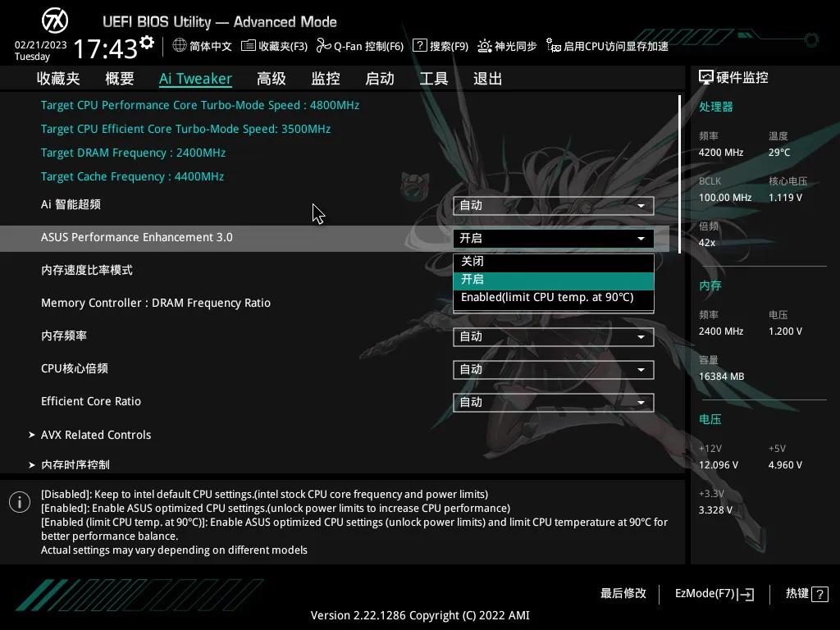Click 最后修改 to view last changes
This screenshot has width=840, height=630.
click(623, 594)
